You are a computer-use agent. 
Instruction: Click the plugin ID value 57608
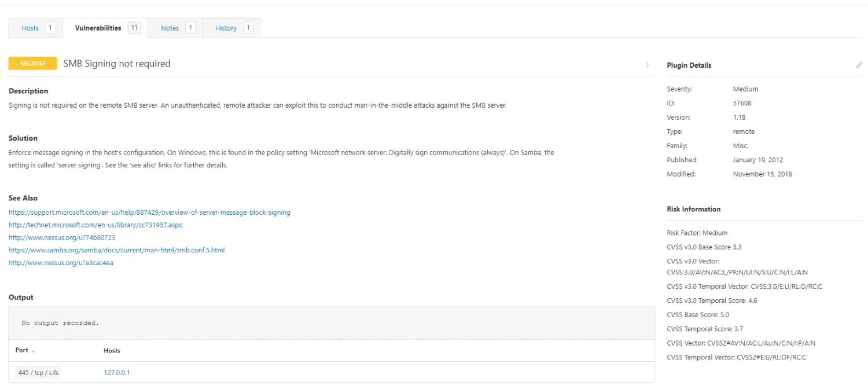(744, 102)
